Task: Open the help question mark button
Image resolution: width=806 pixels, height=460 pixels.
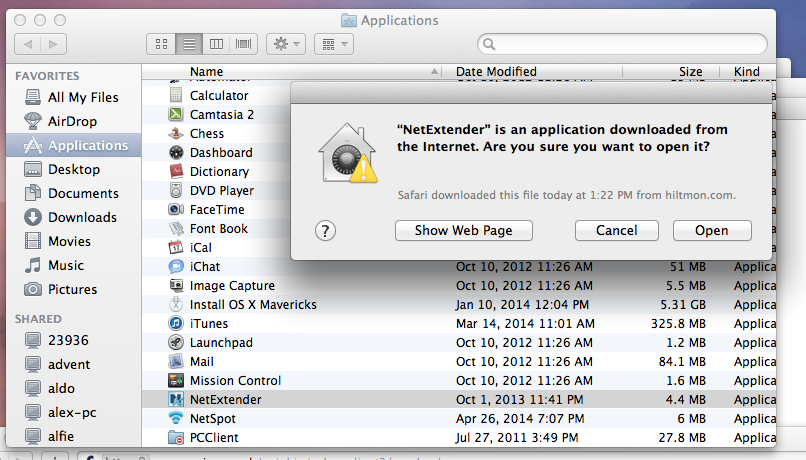Action: [x=325, y=231]
